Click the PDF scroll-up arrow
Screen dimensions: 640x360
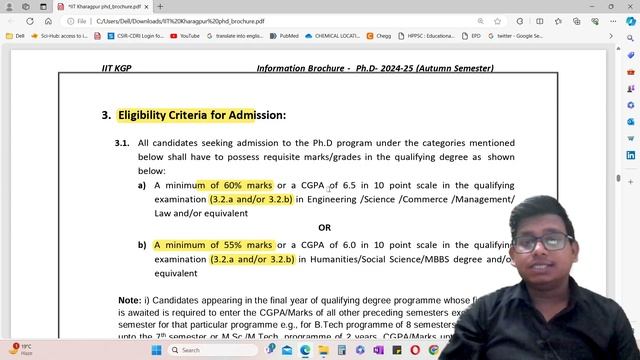tap(618, 49)
